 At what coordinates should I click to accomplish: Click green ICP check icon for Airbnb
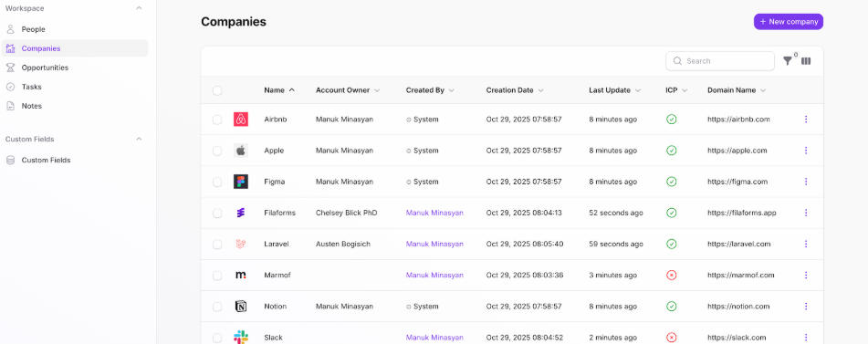[672, 120]
